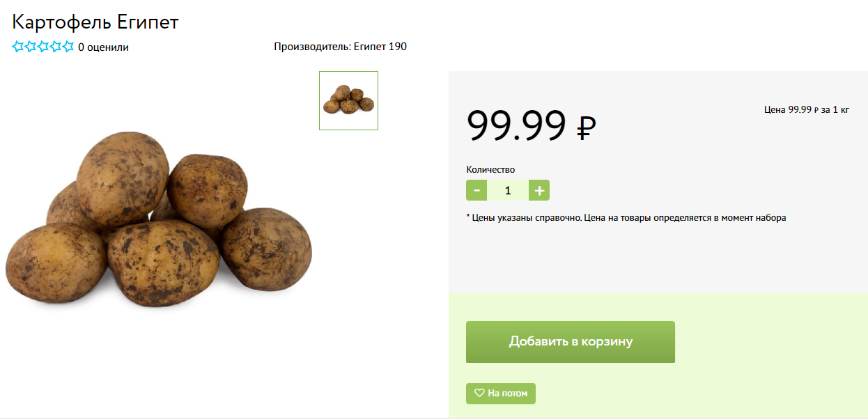Click the Количество label

point(490,169)
